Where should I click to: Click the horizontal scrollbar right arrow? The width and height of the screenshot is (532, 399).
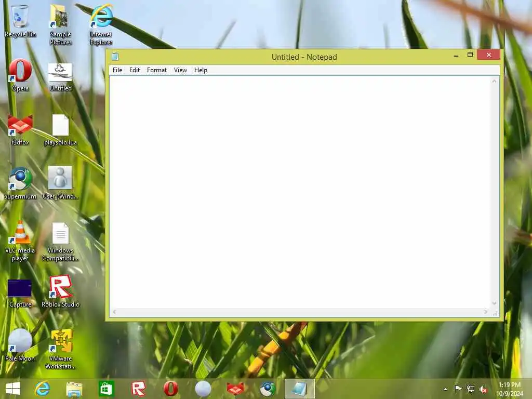pos(486,312)
